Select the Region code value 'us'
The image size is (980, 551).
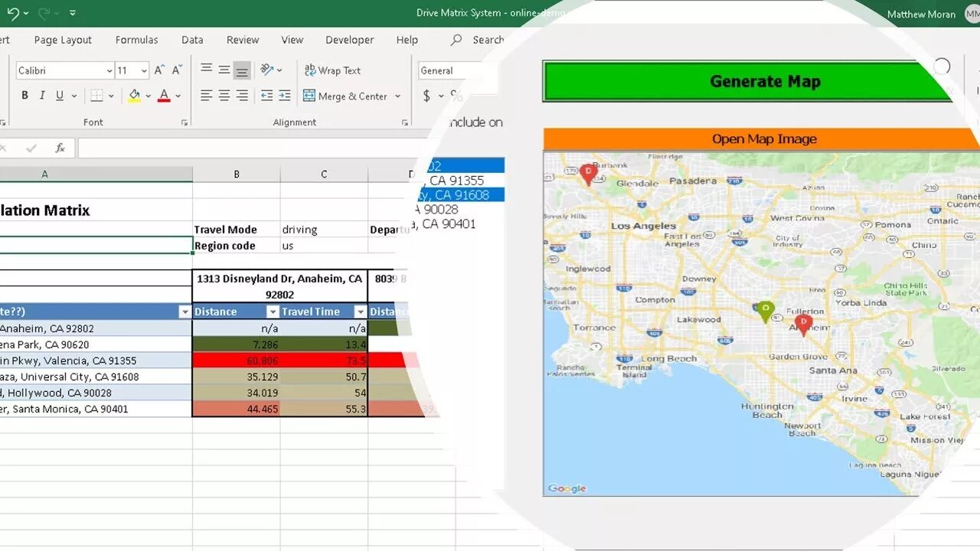pyautogui.click(x=324, y=246)
